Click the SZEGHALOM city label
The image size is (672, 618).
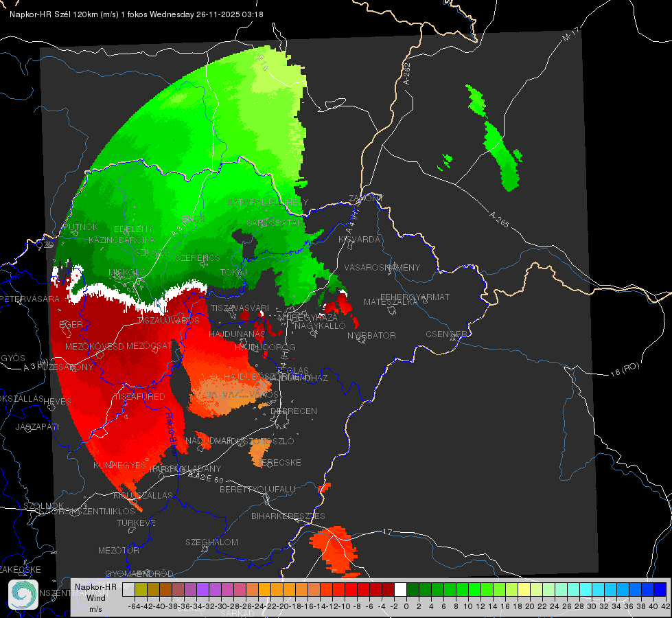tap(211, 542)
